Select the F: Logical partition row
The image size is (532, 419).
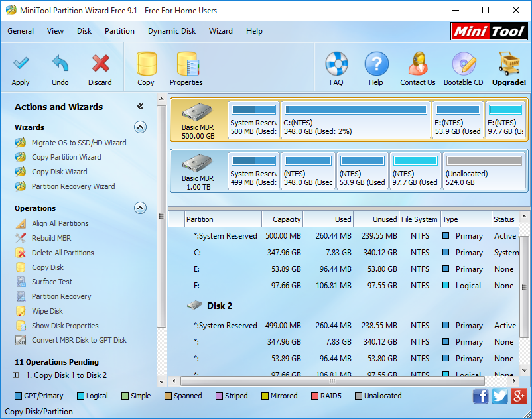click(x=344, y=286)
